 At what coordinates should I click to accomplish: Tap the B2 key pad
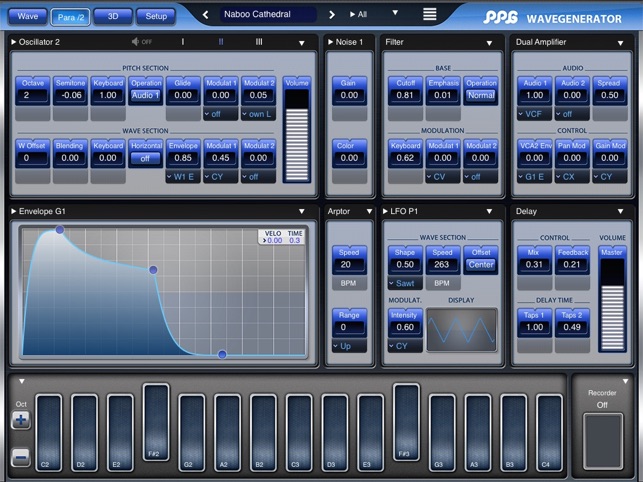(263, 432)
